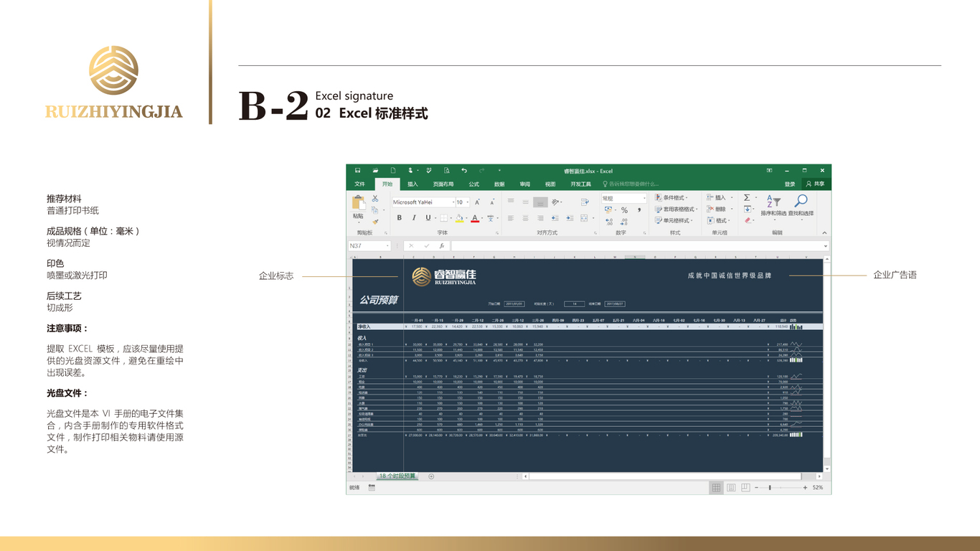Image resolution: width=980 pixels, height=551 pixels.
Task: Switch to Page Layout view in status bar
Action: [731, 488]
